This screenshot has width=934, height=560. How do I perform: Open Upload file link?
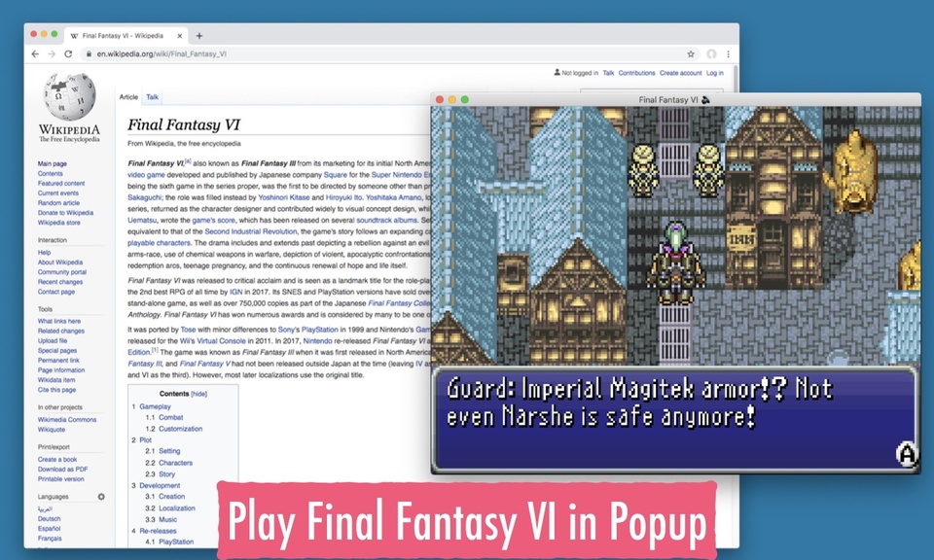(53, 340)
